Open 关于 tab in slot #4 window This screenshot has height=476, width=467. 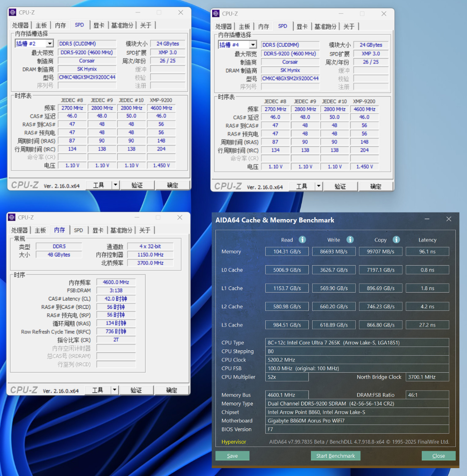[349, 27]
